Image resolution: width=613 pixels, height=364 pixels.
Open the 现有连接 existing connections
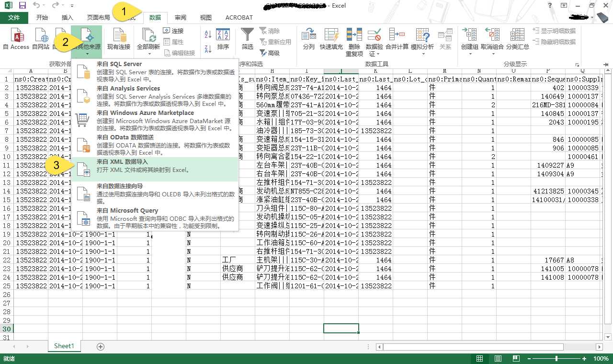pos(119,39)
